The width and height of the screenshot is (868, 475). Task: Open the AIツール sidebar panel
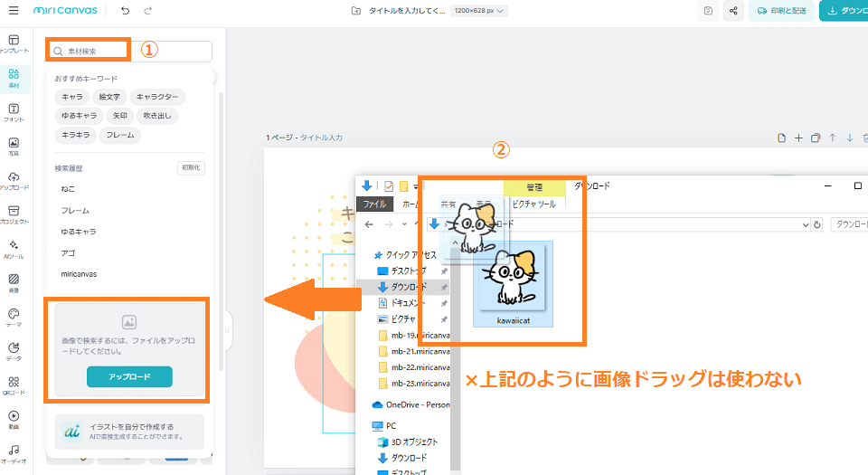[x=14, y=249]
